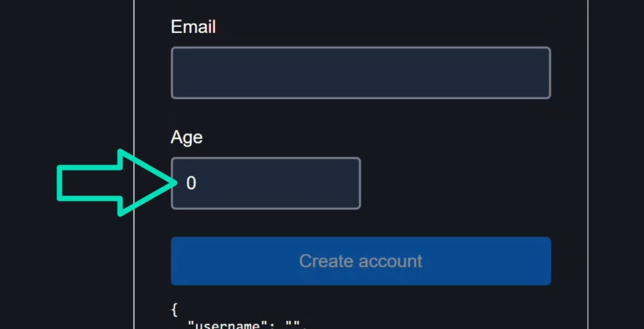
Task: Click the Email label
Action: (193, 27)
